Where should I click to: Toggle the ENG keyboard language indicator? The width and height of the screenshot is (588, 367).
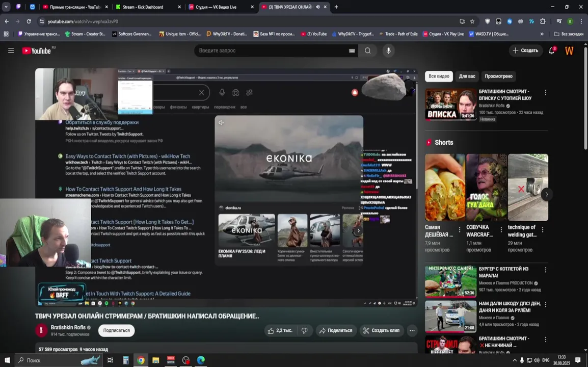pos(546,360)
